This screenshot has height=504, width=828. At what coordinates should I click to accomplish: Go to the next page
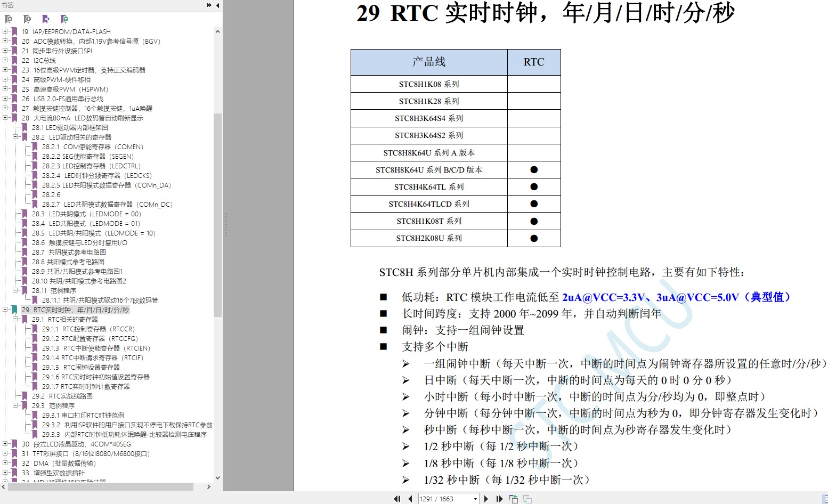click(486, 499)
